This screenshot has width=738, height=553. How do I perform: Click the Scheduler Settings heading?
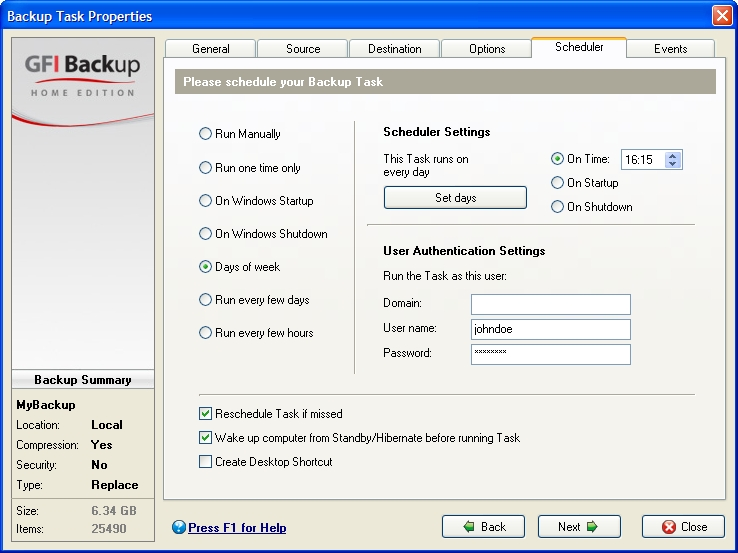click(437, 132)
